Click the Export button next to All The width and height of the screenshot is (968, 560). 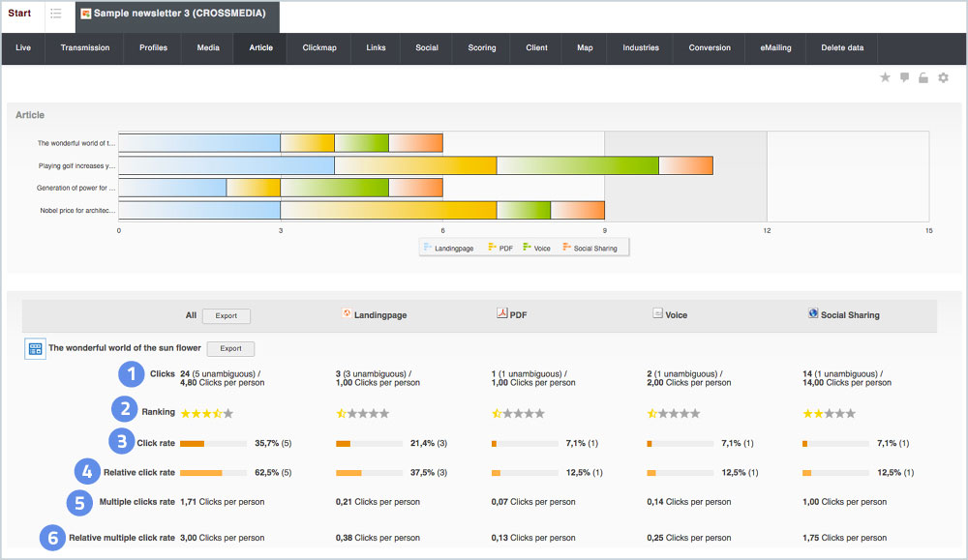click(x=226, y=315)
